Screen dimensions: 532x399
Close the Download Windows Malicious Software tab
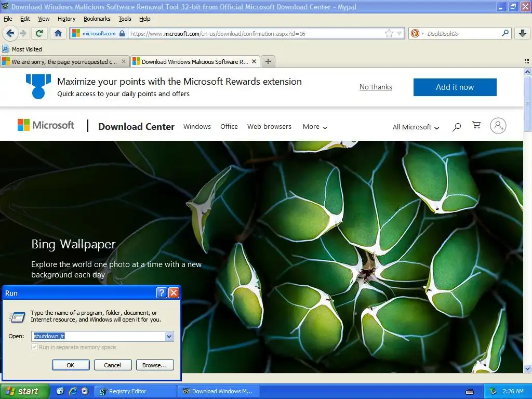pos(254,61)
